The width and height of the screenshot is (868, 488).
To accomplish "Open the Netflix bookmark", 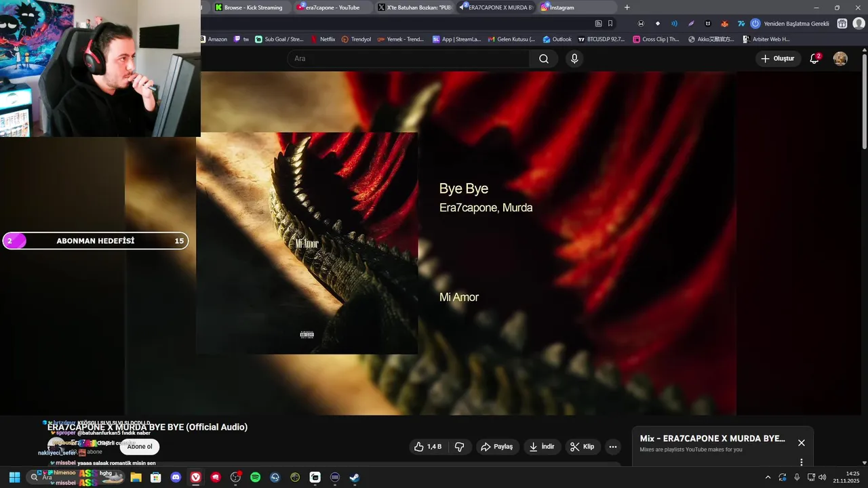I will 323,39.
